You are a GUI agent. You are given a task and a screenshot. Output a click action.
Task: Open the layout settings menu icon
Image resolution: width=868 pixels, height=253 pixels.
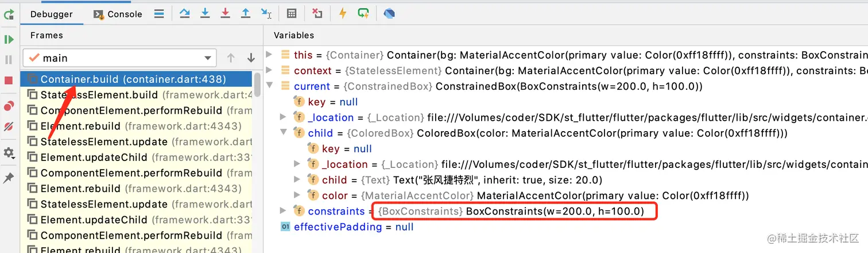click(x=159, y=14)
